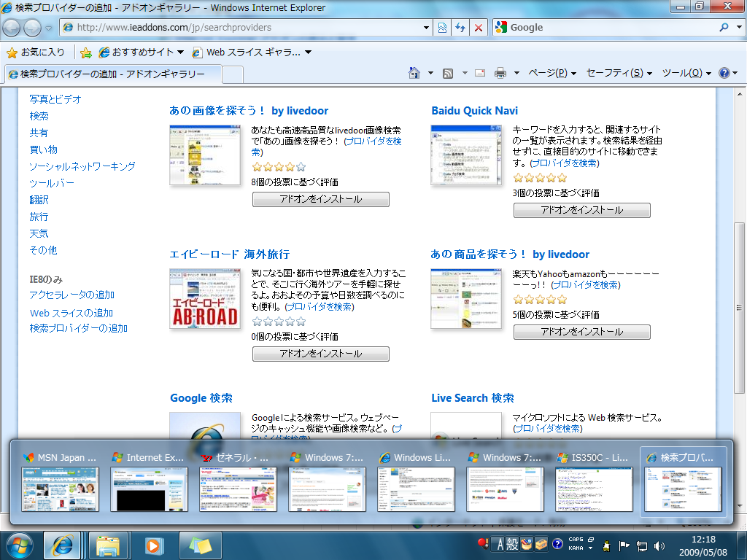Rate あの画像を探そう with its star rating
Screen dimensions: 747x560
click(x=279, y=167)
